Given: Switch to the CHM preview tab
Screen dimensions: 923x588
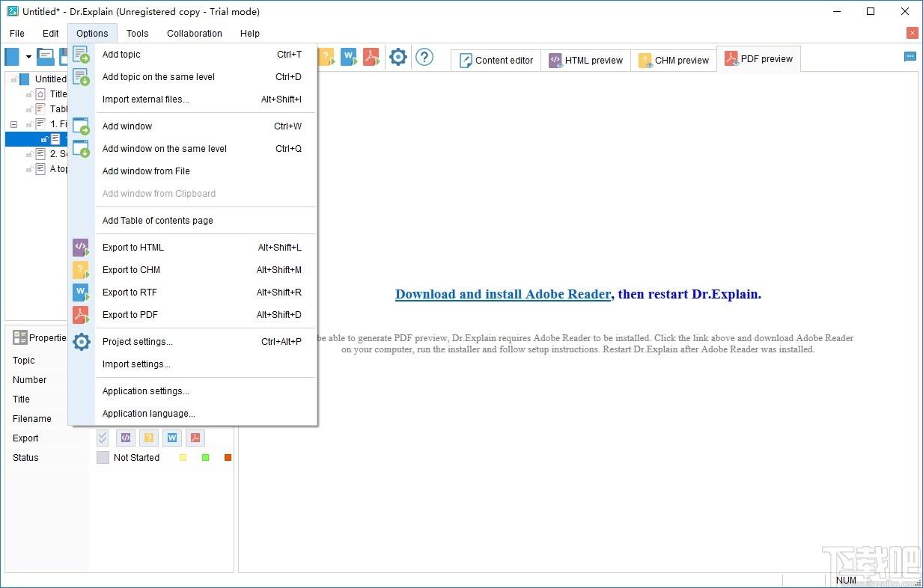Looking at the screenshot, I should tap(673, 61).
